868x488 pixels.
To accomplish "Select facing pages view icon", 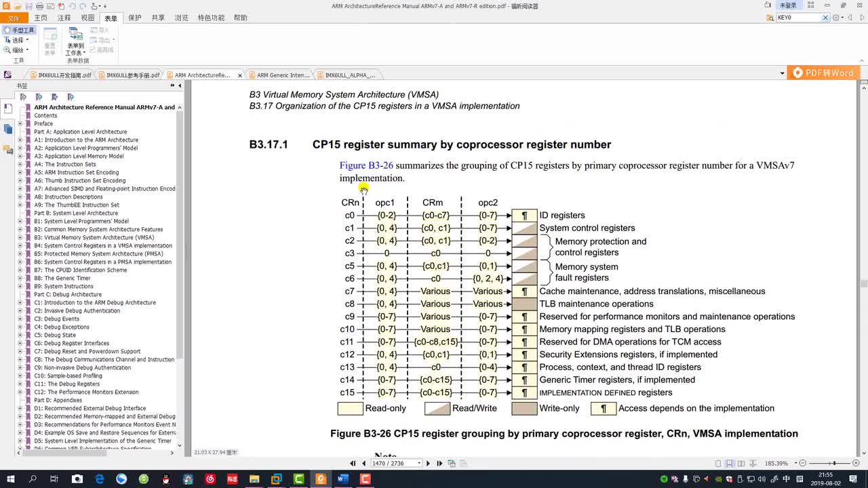I will point(741,464).
